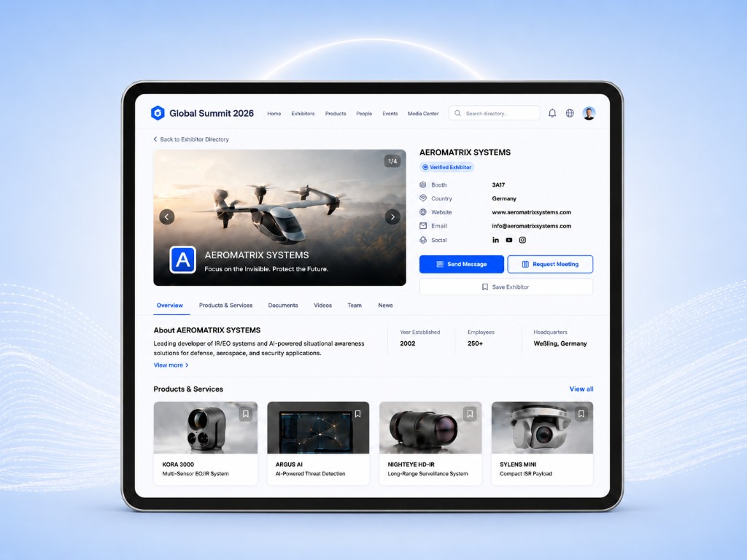Go back to Exhibitor Directory
The height and width of the screenshot is (560, 747).
click(191, 139)
